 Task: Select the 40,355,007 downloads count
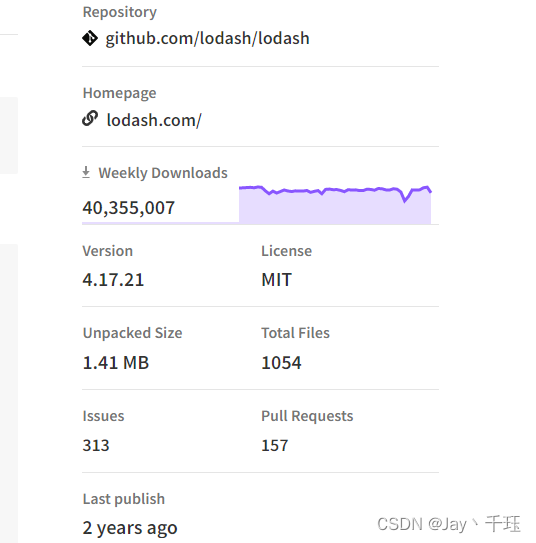click(128, 208)
